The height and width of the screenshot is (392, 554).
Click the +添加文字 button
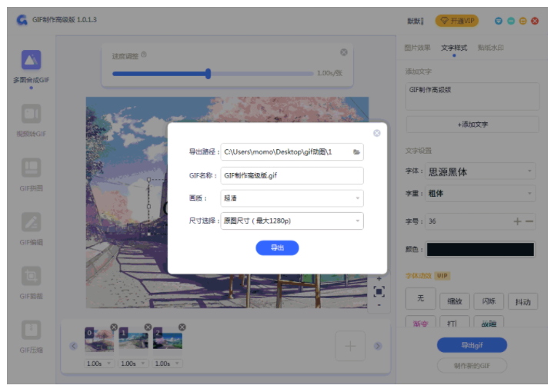coord(472,125)
